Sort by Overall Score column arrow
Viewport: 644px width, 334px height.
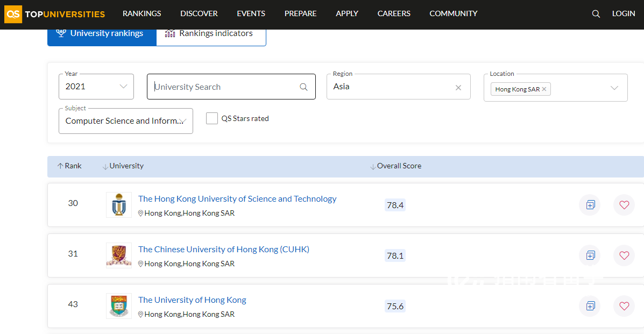[373, 166]
